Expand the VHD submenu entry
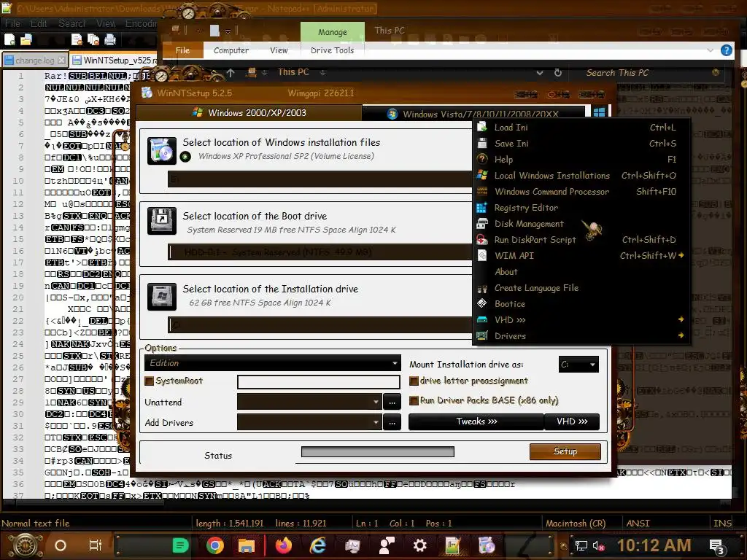The height and width of the screenshot is (560, 747). (x=581, y=319)
